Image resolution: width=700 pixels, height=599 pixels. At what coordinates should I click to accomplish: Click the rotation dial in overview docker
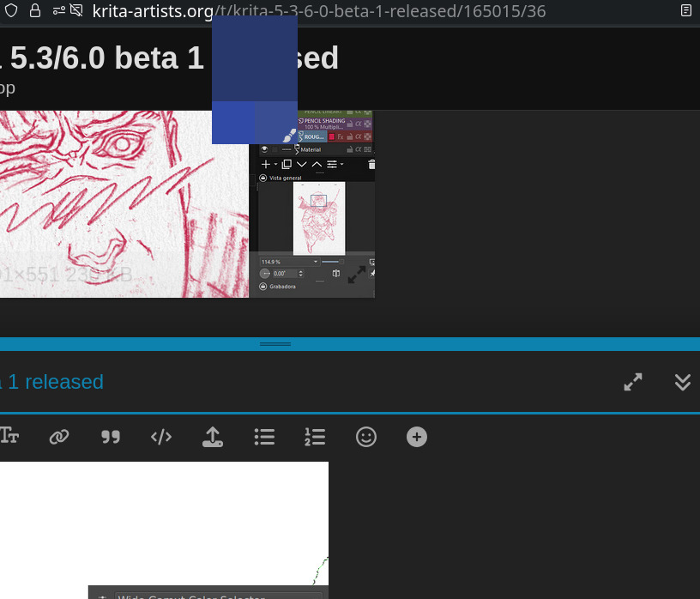[x=265, y=274]
